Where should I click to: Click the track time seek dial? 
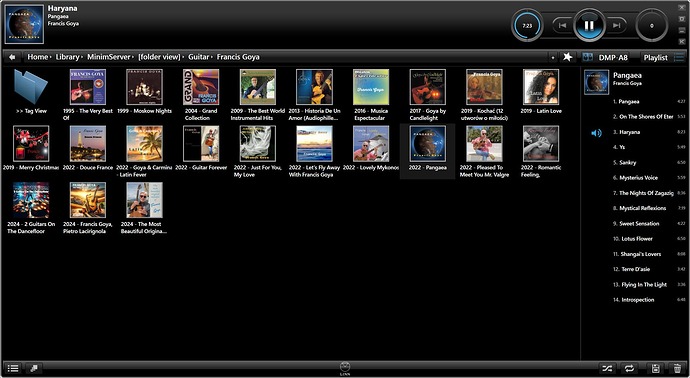pos(527,26)
